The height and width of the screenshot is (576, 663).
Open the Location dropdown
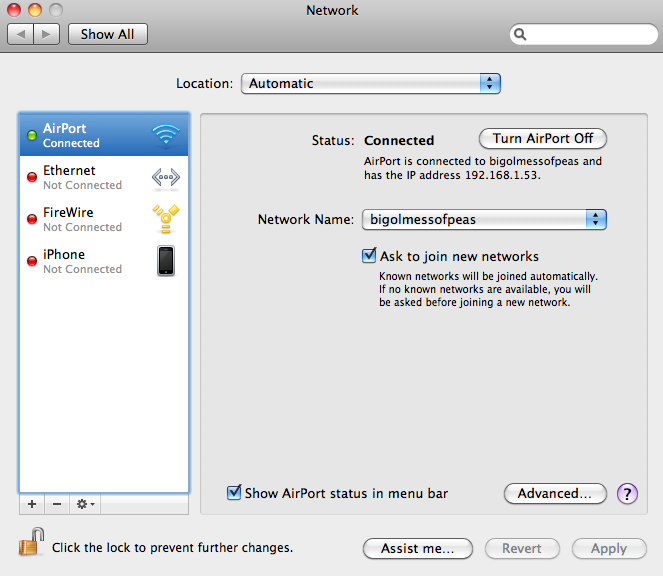click(x=371, y=83)
